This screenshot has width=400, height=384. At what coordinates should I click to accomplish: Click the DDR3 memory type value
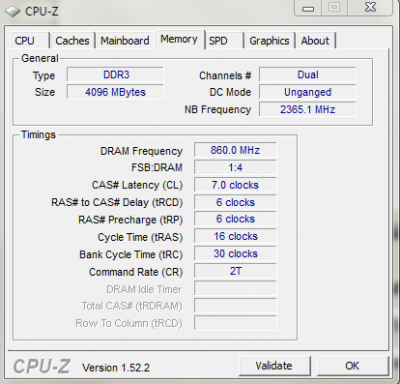click(115, 75)
